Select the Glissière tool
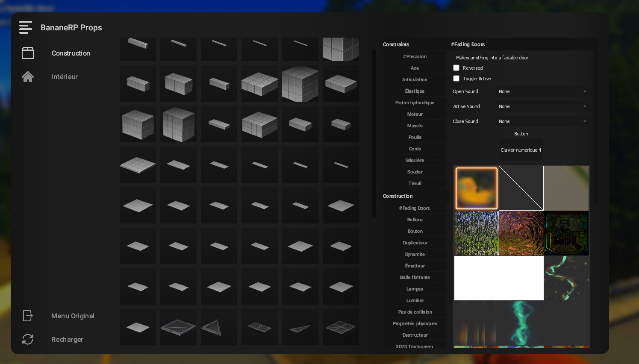This screenshot has width=639, height=364. tap(415, 160)
